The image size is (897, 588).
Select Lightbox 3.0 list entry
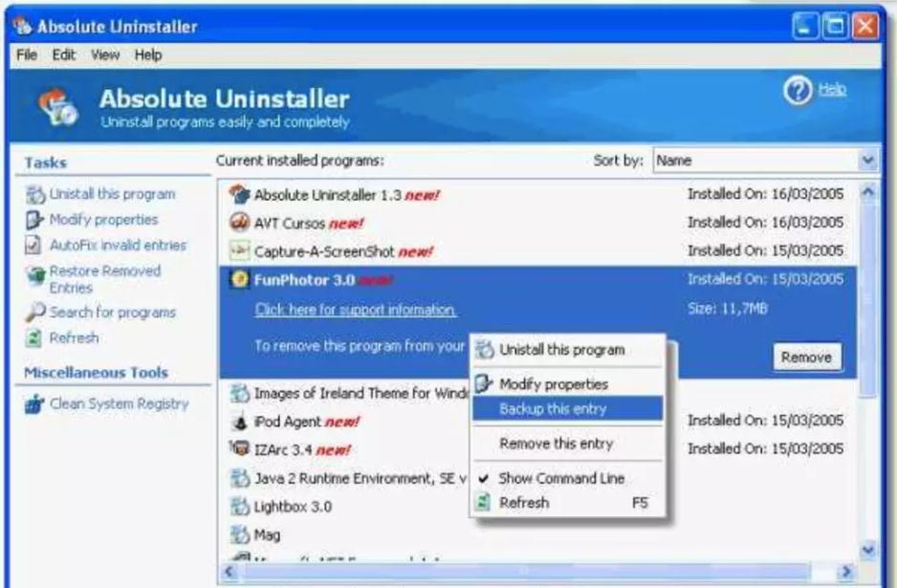[537, 506]
